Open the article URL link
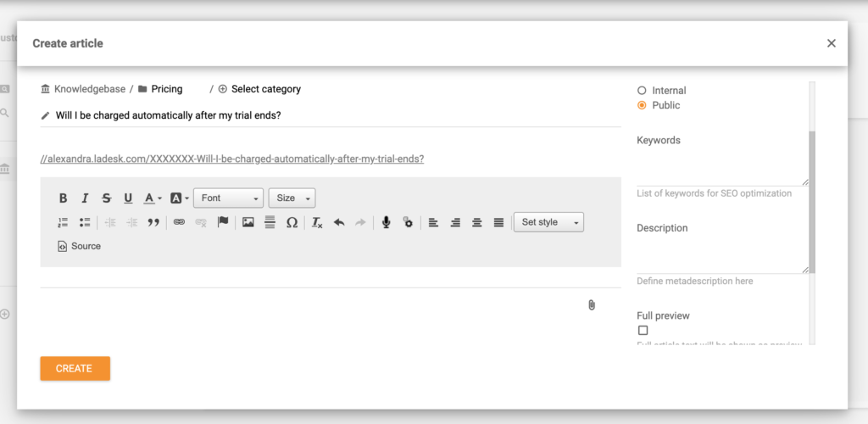 [x=232, y=159]
